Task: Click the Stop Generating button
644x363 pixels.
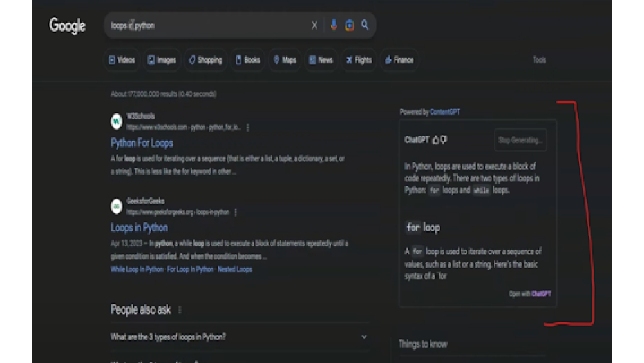Action: tap(520, 140)
